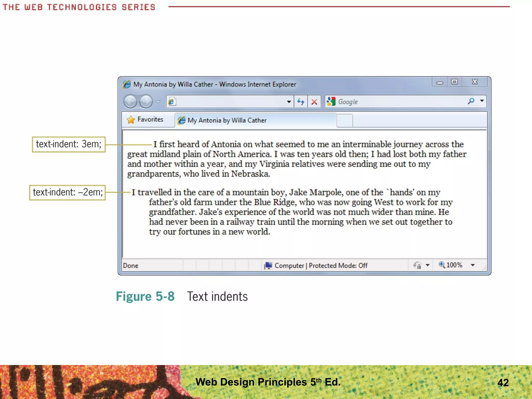The height and width of the screenshot is (399, 532).
Task: Click the zoom magnifier 100% button
Action: point(450,265)
